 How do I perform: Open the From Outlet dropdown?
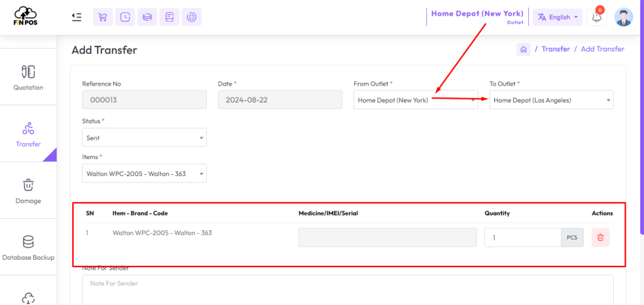416,100
